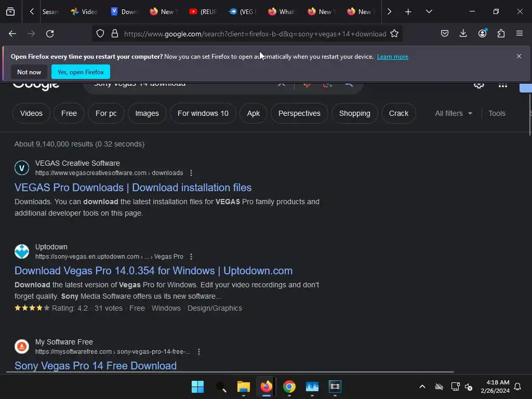Click the page vertical scrollbar

click(x=530, y=115)
